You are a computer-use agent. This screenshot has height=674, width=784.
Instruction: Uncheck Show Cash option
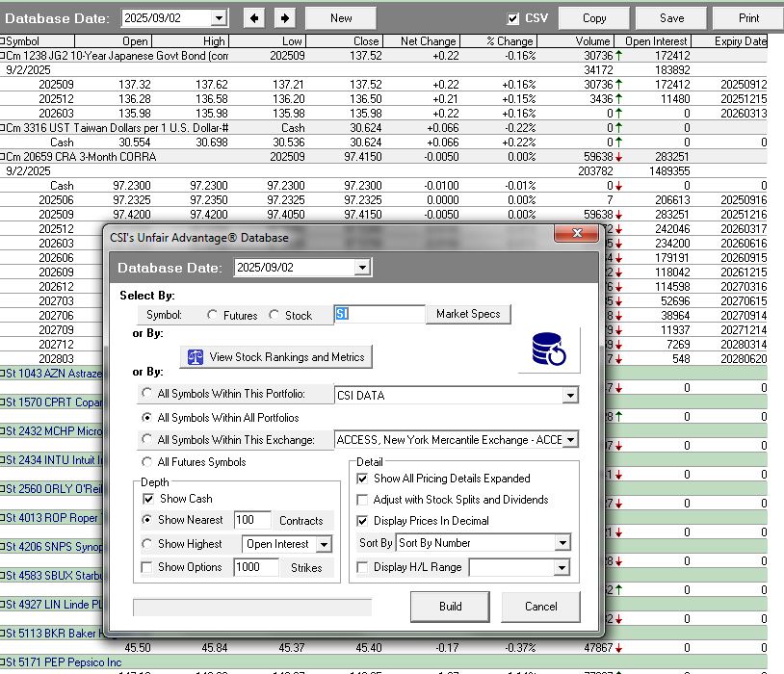click(148, 499)
